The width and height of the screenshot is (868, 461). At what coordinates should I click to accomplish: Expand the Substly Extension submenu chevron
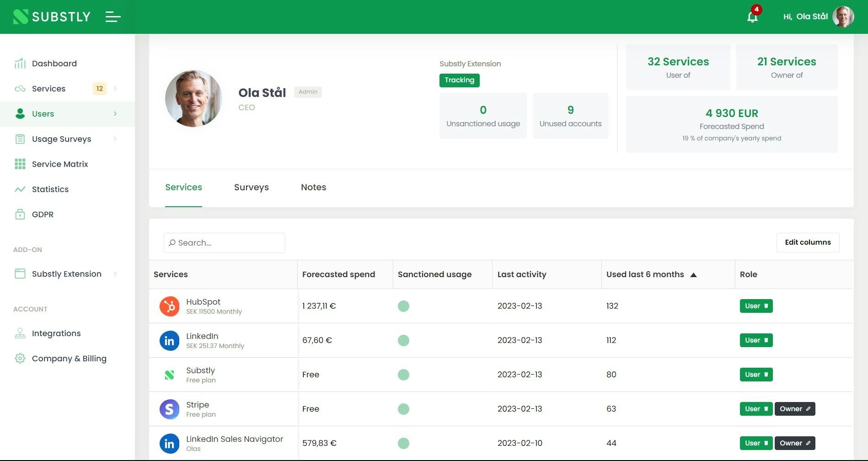[115, 274]
